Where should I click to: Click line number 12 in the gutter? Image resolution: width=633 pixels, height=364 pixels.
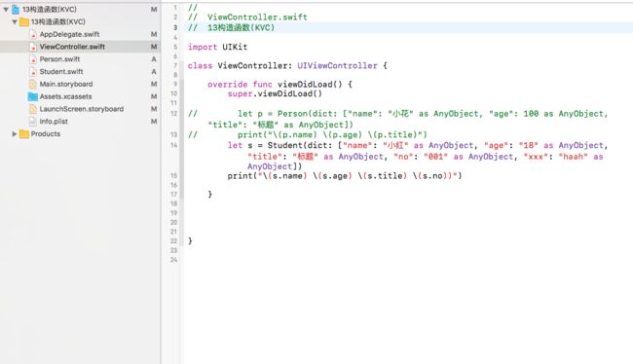[173, 114]
